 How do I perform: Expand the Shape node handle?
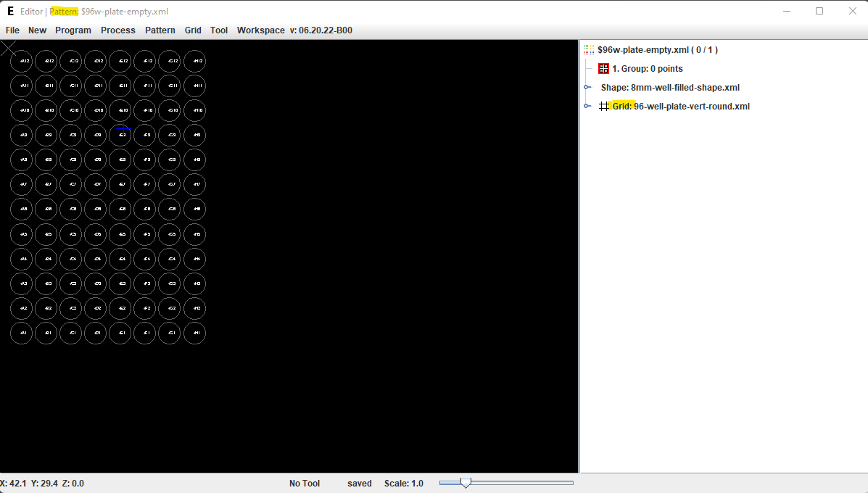tap(587, 88)
